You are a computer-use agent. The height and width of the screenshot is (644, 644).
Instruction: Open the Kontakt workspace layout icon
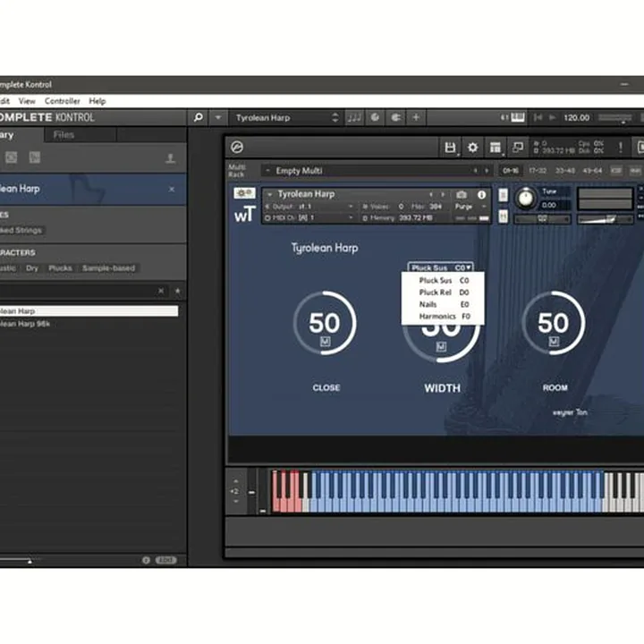pos(496,148)
